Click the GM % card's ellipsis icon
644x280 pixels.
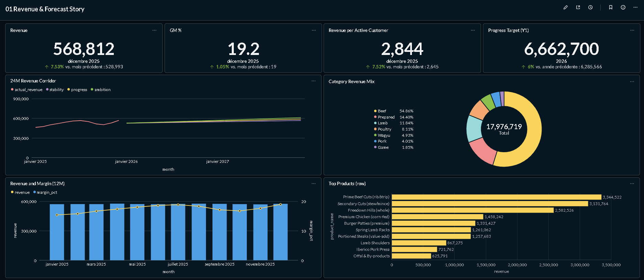314,31
